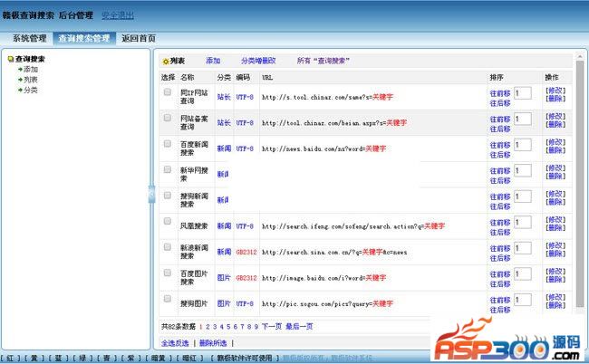The width and height of the screenshot is (589, 364).
Task: Click 添加 link in the list toolbar
Action: pos(213,61)
